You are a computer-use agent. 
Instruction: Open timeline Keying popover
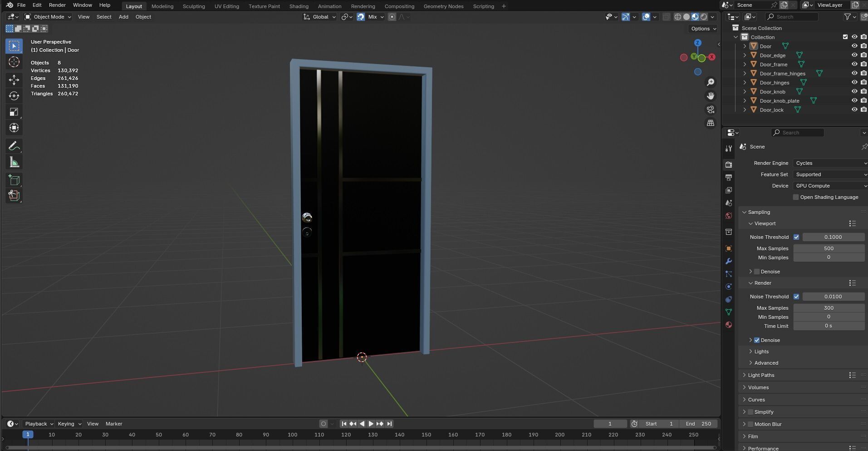[x=69, y=424]
